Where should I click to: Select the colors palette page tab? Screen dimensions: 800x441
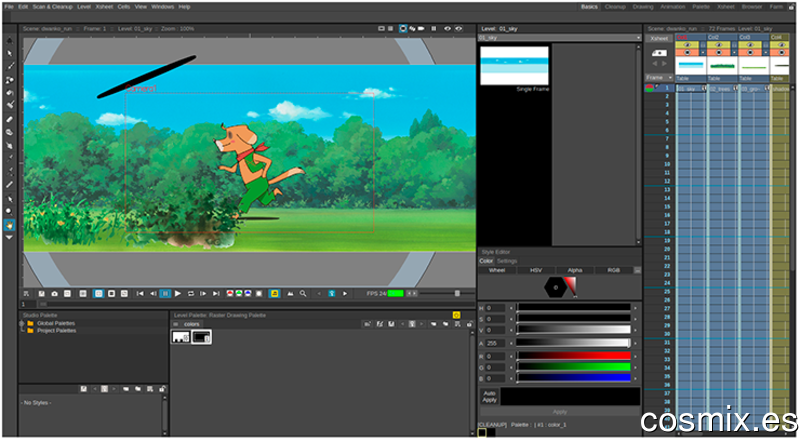point(192,325)
